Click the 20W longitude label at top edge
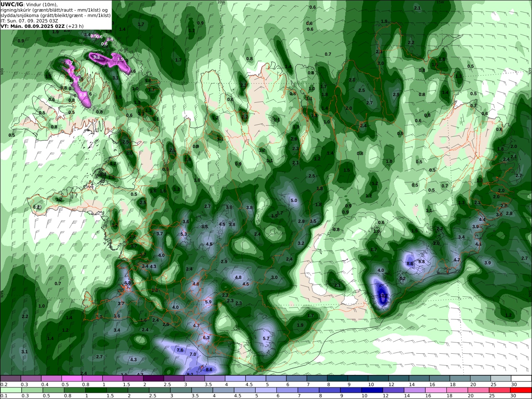Screen dimensions: 532x399 coord(221,2)
